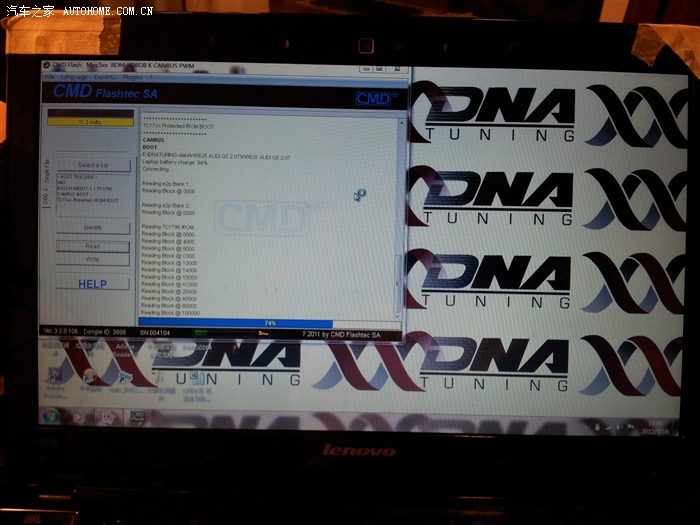Click the Select a car button
The width and height of the screenshot is (700, 525).
coord(94,165)
